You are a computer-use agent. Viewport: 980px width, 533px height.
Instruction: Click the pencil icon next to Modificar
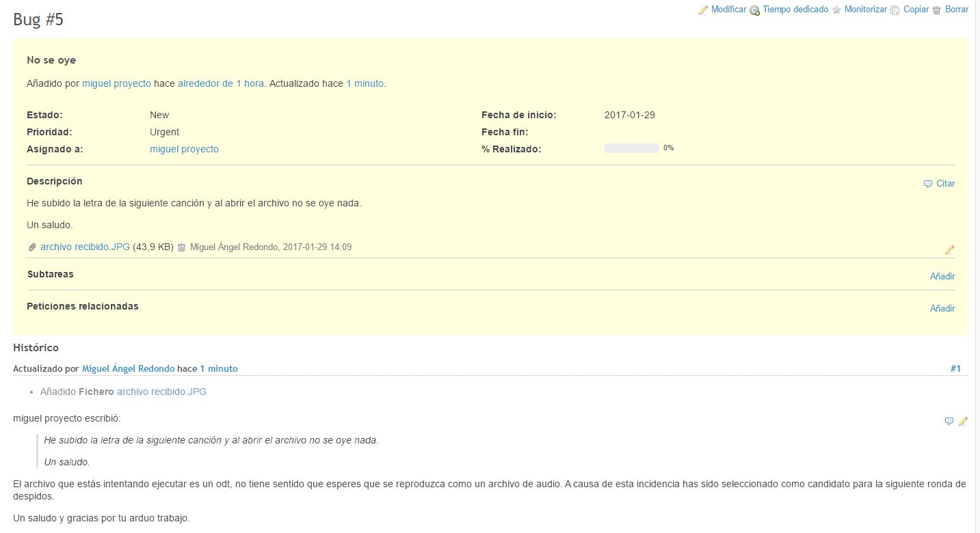703,10
